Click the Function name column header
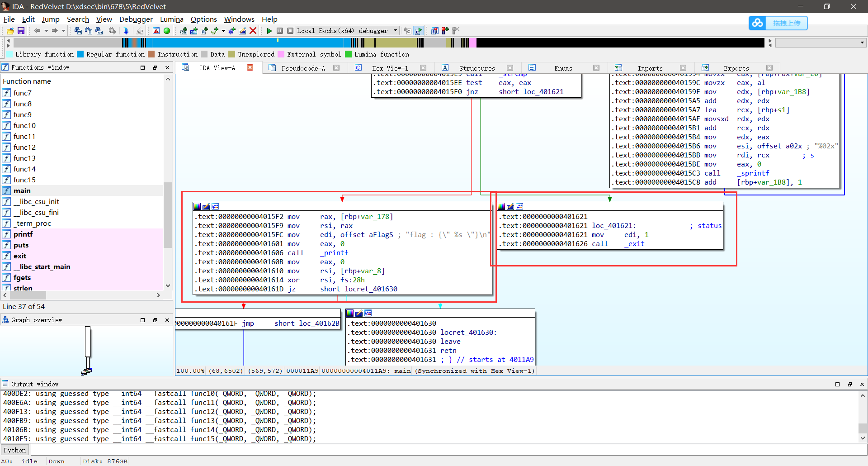Screen dimensions: 868x466 tap(82, 81)
